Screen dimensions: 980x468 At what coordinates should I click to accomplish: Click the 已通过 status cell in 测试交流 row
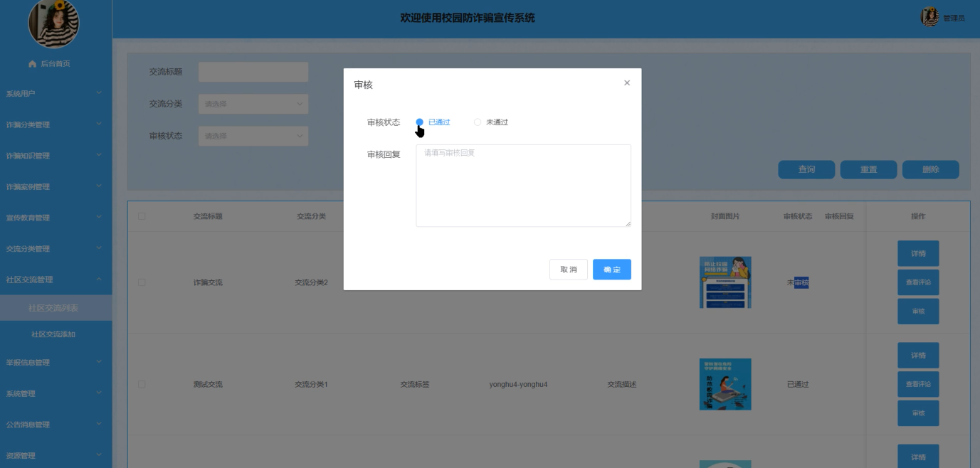(x=798, y=384)
